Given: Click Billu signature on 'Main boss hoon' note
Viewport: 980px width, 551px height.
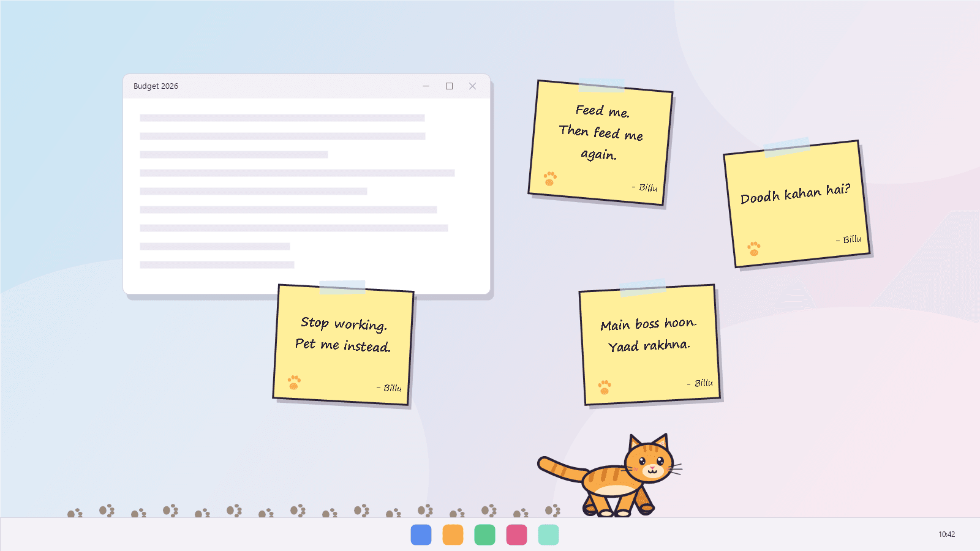Looking at the screenshot, I should tap(699, 383).
